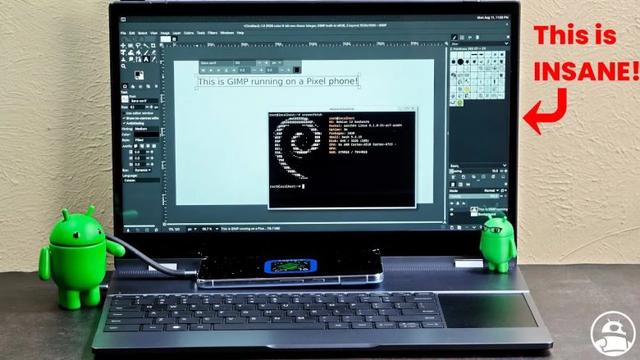Open the status bar zoom percentage dropdown

tap(209, 229)
